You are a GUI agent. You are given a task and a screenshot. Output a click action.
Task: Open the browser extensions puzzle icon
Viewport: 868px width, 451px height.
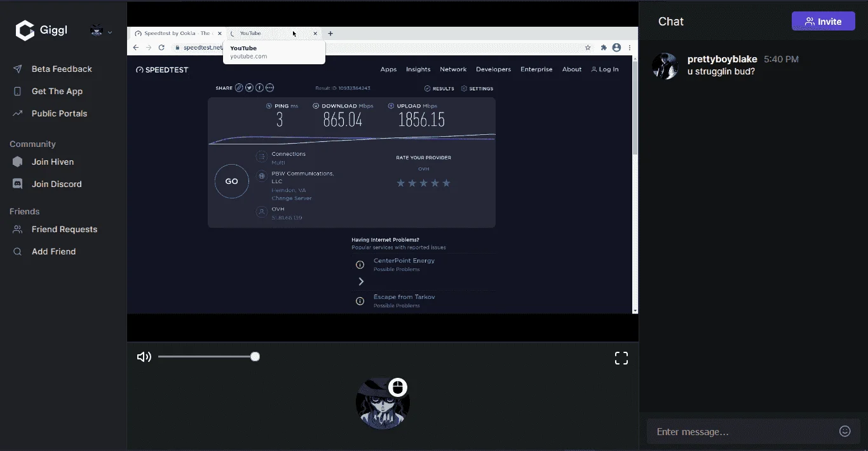click(604, 48)
